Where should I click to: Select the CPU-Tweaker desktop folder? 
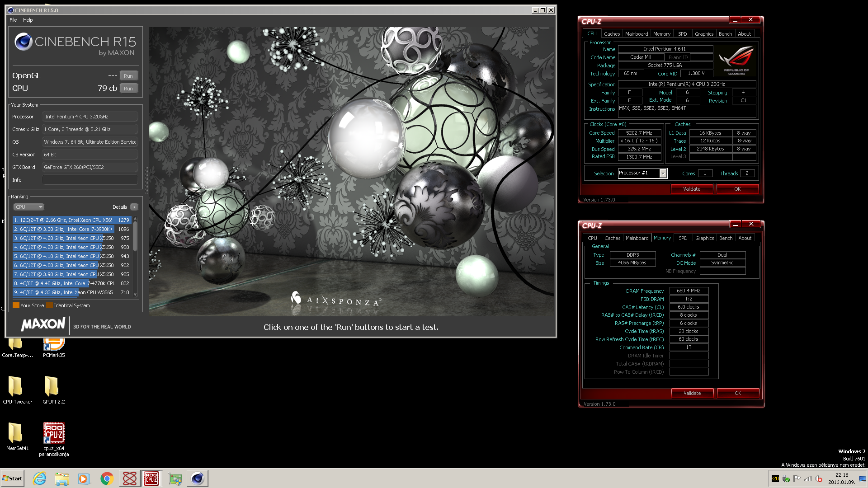pyautogui.click(x=17, y=390)
